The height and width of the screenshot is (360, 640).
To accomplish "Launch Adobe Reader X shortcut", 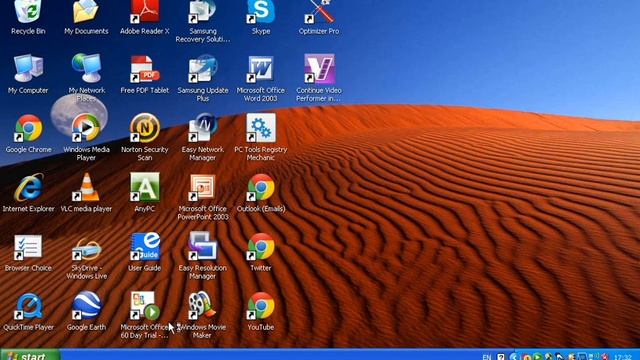I will (144, 11).
